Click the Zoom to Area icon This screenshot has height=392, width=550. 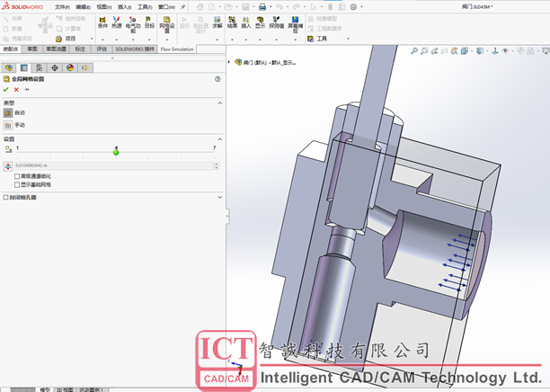[x=424, y=51]
